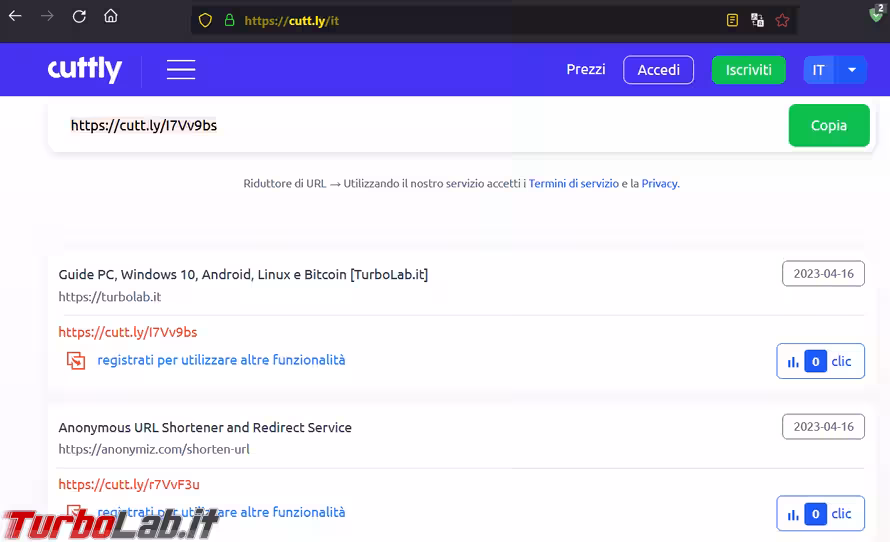Click the redirect icon beside the I7Vv9bs registration link

tap(76, 360)
